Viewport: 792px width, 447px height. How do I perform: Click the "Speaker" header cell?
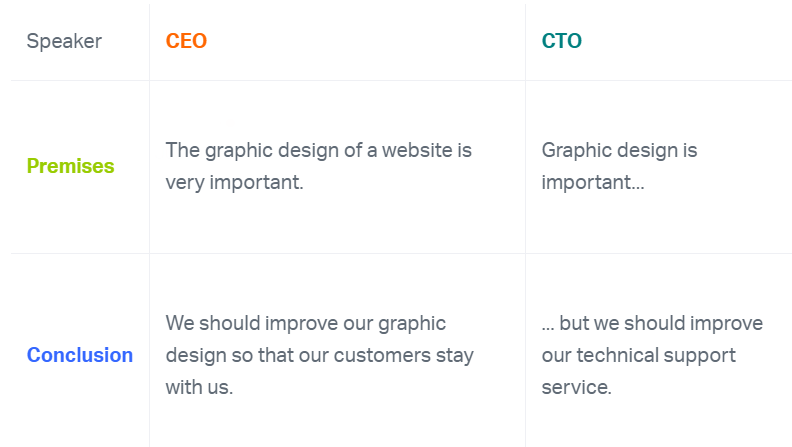64,41
